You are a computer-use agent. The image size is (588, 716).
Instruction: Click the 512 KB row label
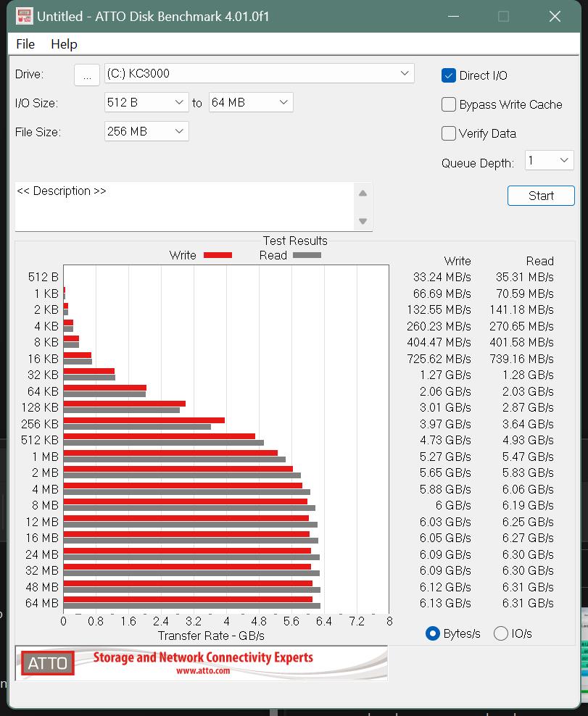point(40,440)
